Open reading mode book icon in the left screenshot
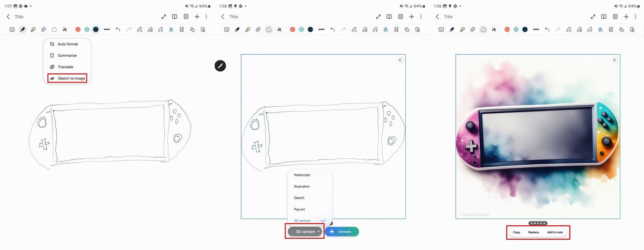The image size is (644, 250). [x=174, y=17]
